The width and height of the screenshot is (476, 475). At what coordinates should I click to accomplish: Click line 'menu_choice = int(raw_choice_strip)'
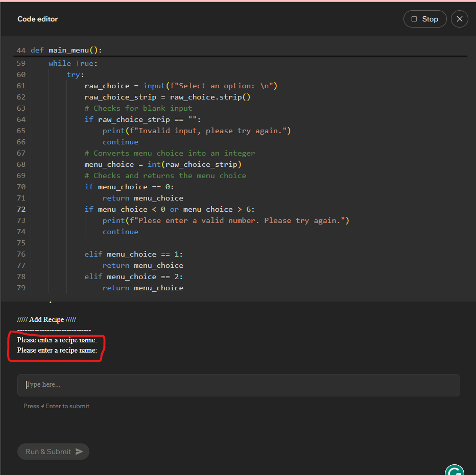(x=163, y=164)
